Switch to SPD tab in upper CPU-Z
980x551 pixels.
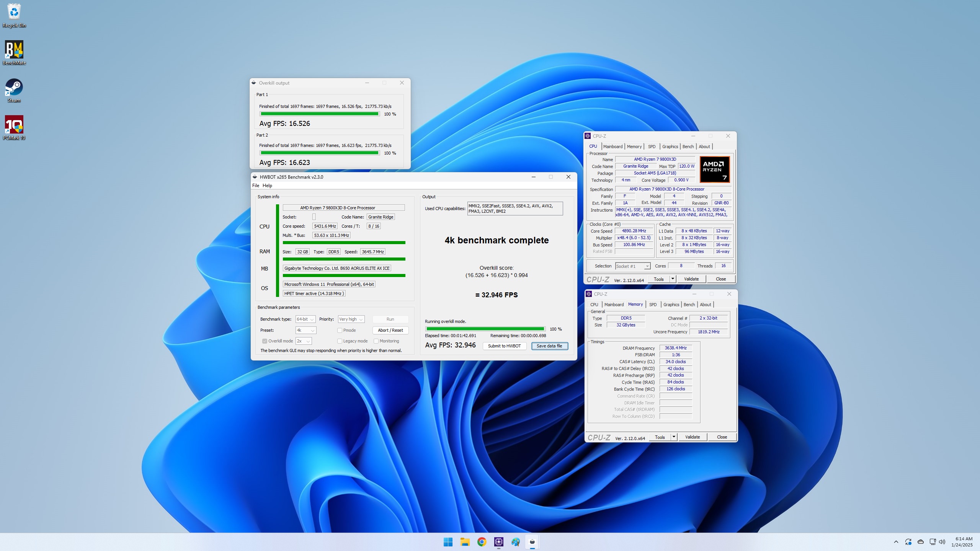652,147
